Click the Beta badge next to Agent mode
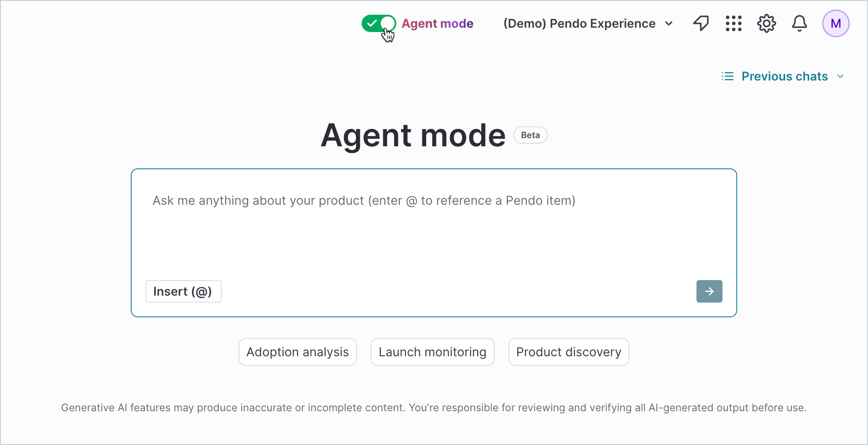 pos(530,135)
